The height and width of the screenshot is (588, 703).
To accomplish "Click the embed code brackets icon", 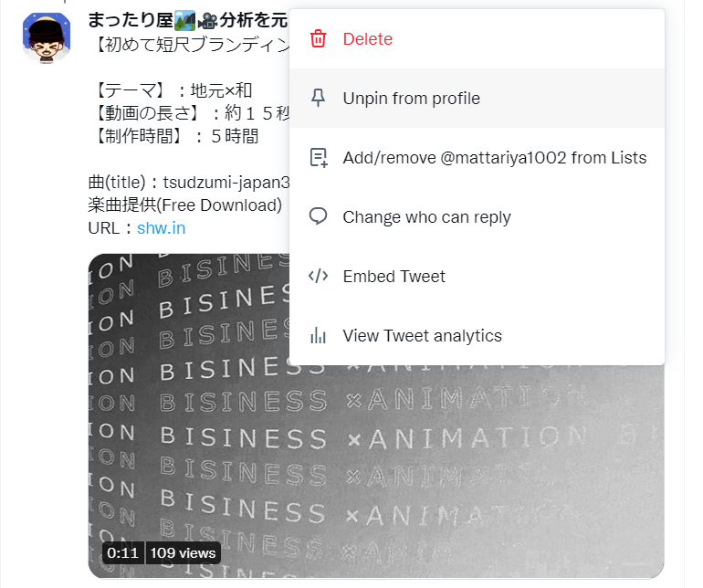I will click(318, 277).
